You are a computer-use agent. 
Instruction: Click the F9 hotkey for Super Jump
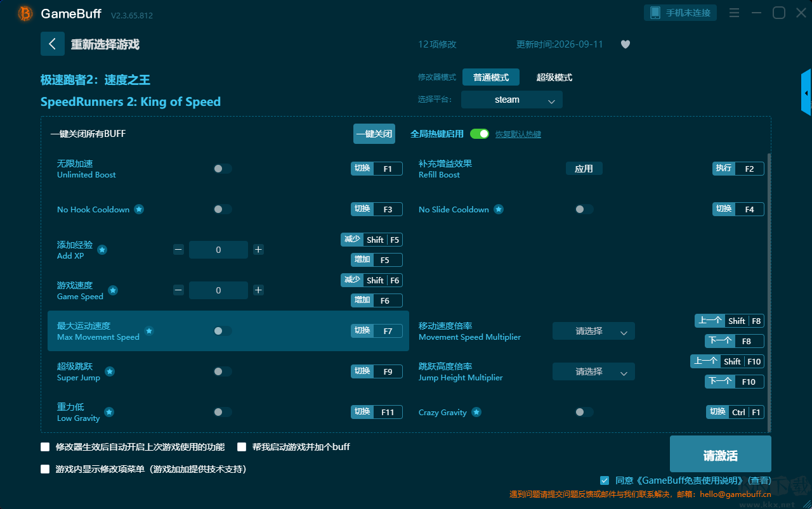377,371
